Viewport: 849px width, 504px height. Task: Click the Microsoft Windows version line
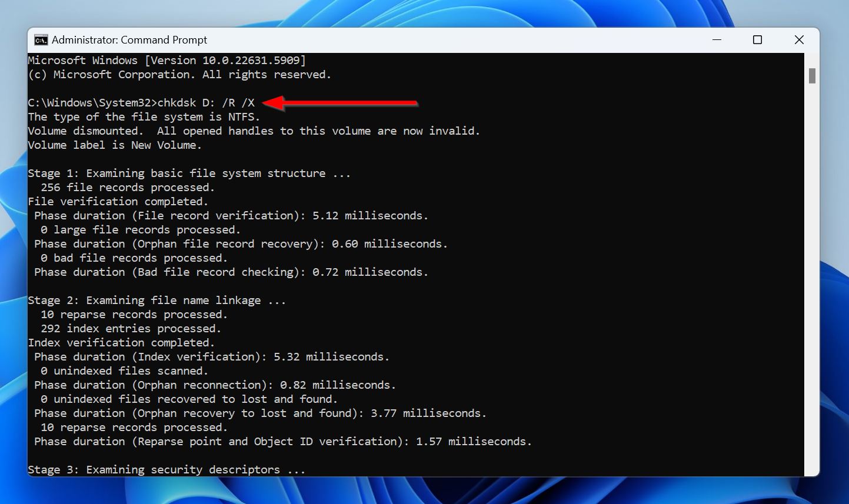(x=167, y=60)
